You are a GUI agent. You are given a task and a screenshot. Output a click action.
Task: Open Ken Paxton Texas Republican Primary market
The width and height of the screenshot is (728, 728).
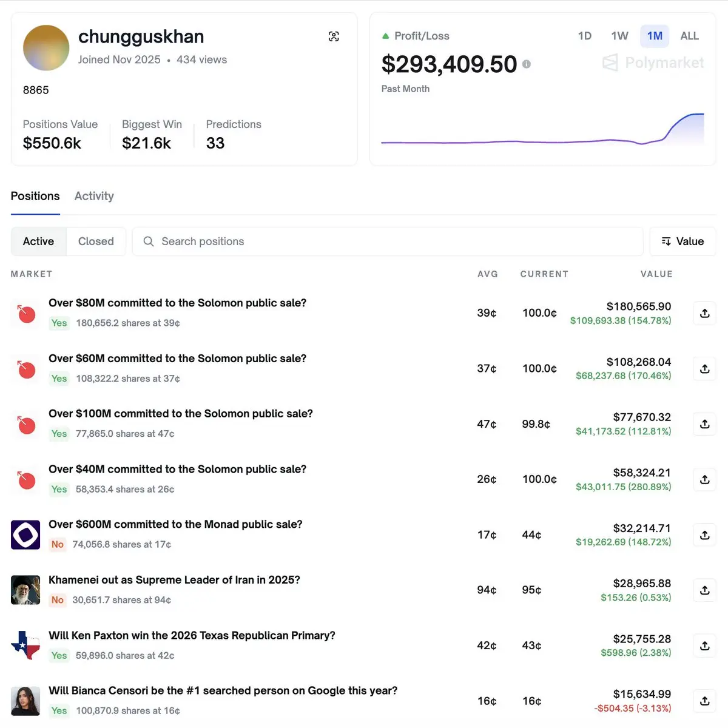point(192,635)
